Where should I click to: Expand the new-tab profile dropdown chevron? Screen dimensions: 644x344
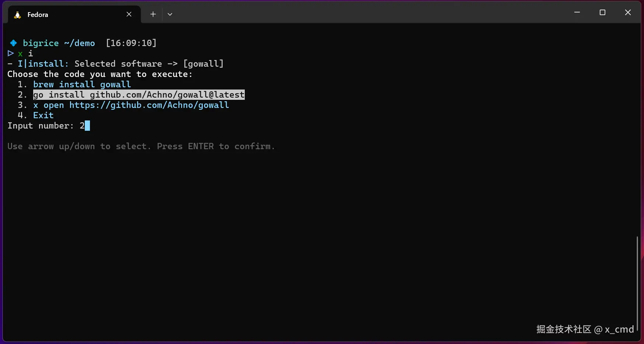coord(170,14)
